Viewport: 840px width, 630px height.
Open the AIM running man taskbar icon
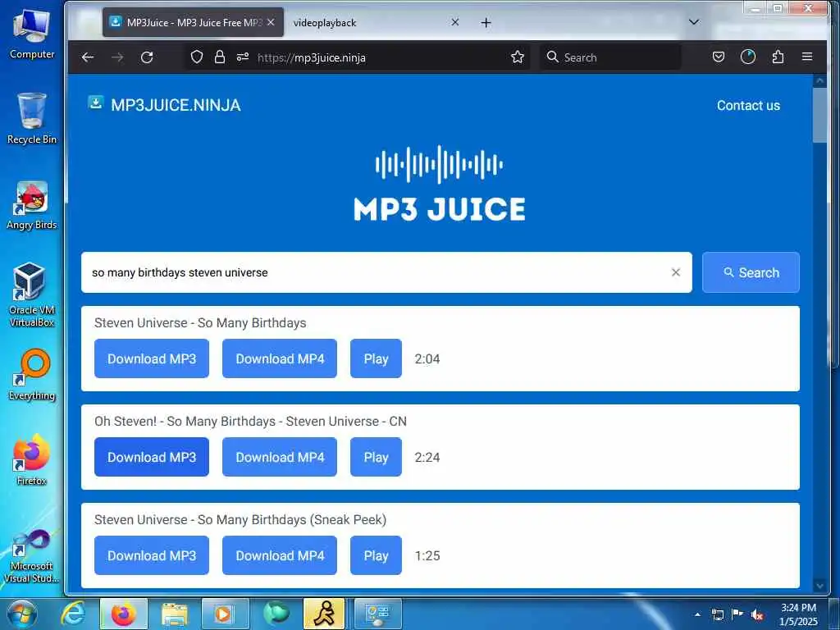[324, 614]
